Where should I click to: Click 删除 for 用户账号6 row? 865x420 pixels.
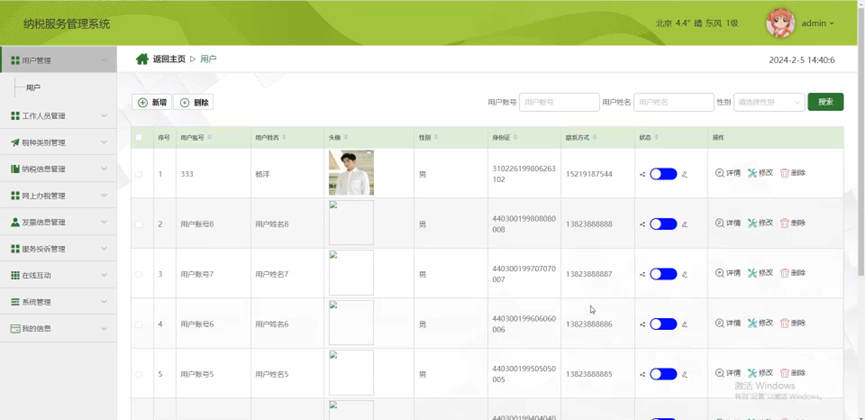[x=793, y=323]
